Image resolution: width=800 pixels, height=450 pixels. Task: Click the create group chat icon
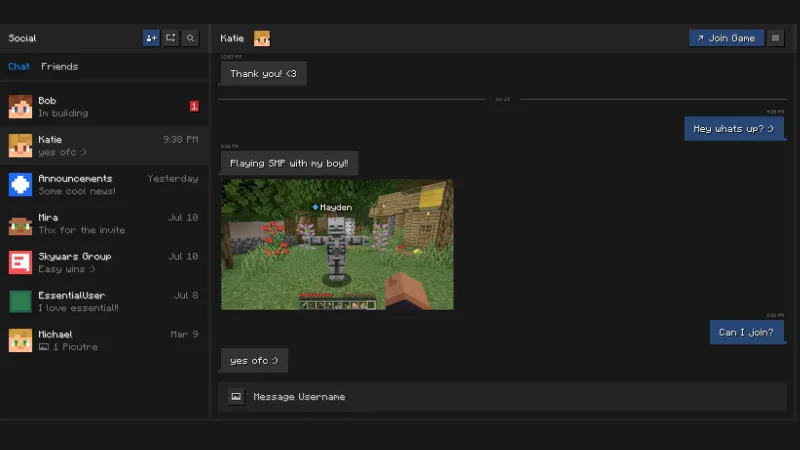(171, 38)
